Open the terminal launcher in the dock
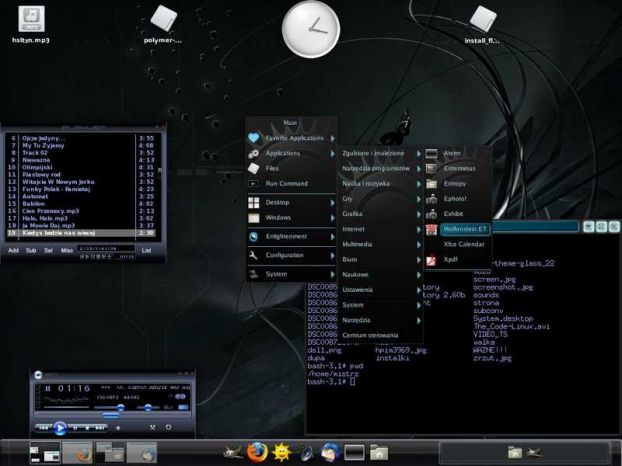Image resolution: width=622 pixels, height=466 pixels. coord(354,452)
